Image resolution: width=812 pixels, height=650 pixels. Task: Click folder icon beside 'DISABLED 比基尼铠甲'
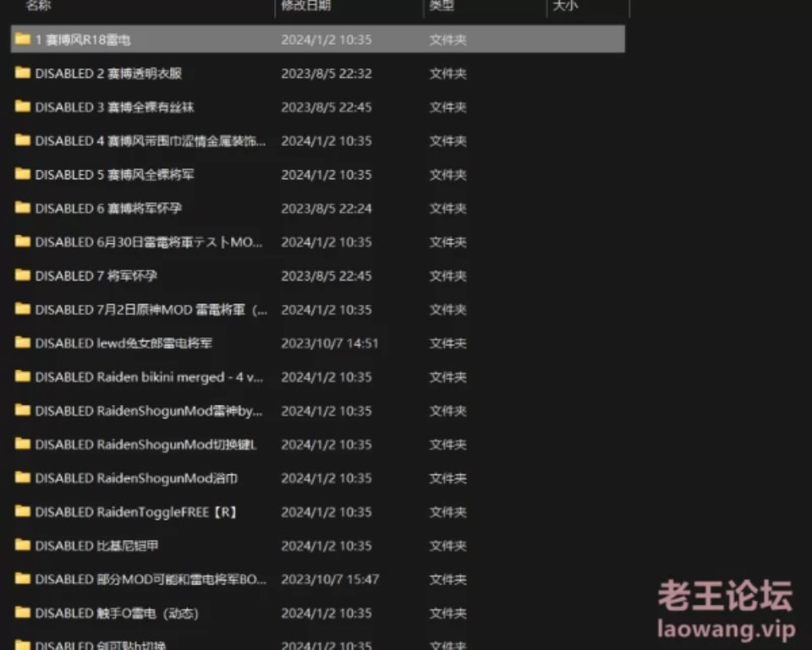[x=23, y=545]
